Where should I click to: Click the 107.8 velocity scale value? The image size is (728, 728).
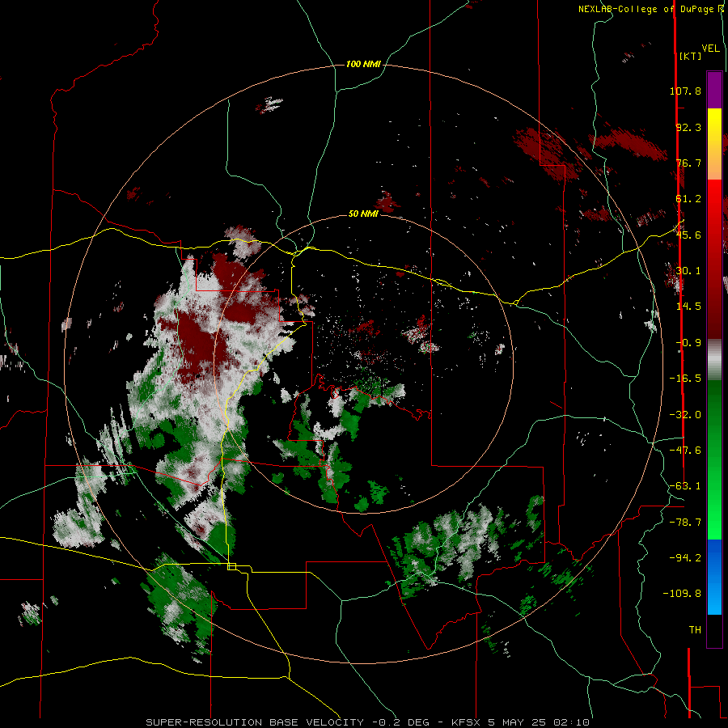click(685, 91)
